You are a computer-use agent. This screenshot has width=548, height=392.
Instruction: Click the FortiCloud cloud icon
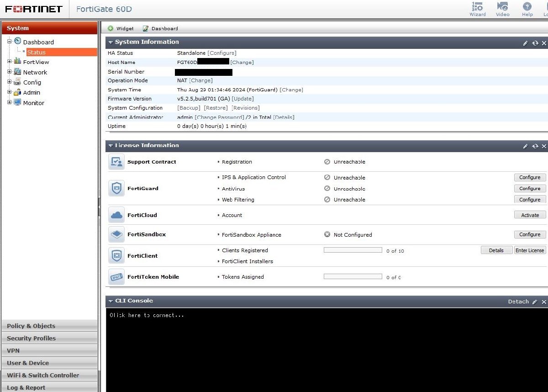point(116,215)
